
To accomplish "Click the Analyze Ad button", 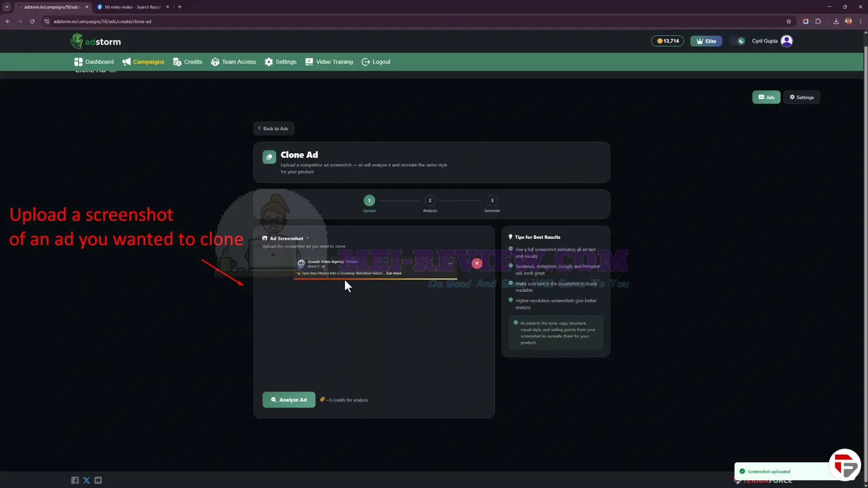I will [x=289, y=400].
